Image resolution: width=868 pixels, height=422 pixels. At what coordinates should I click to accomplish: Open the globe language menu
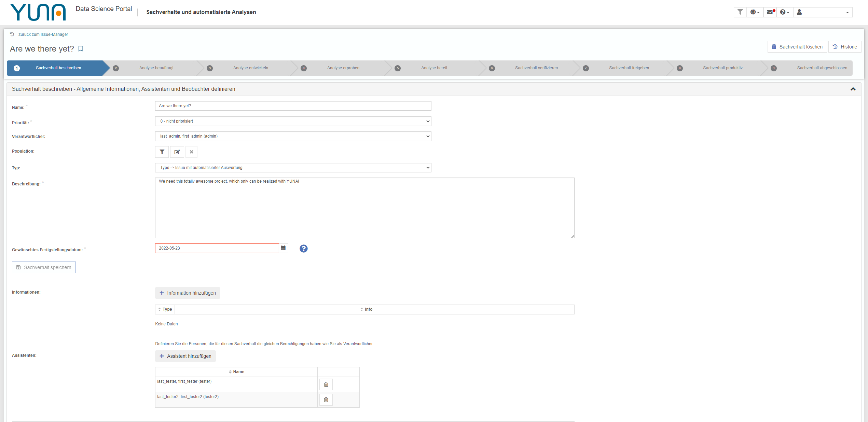(x=755, y=12)
